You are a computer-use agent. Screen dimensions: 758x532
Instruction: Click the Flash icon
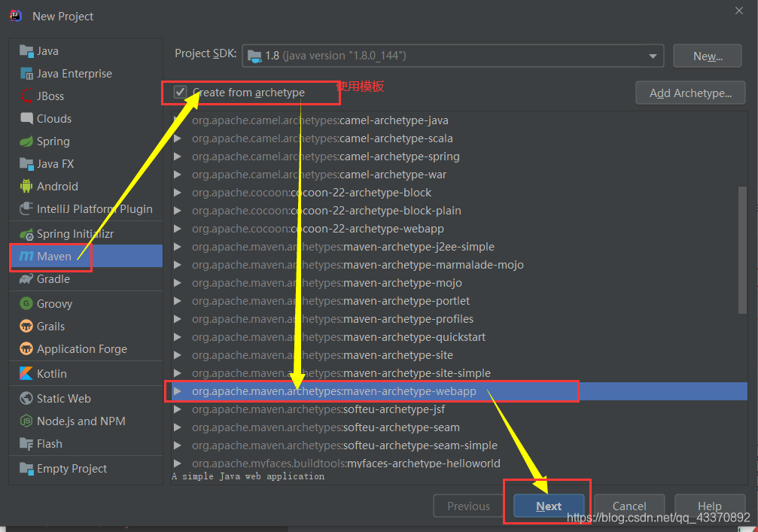pos(26,443)
